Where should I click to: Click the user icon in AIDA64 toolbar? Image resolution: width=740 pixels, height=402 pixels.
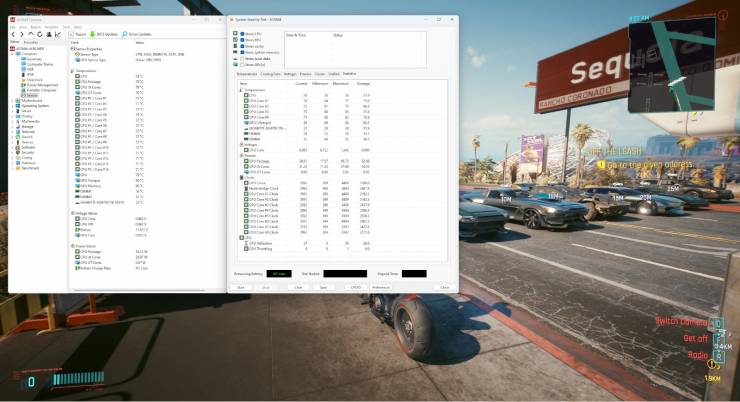pos(49,34)
